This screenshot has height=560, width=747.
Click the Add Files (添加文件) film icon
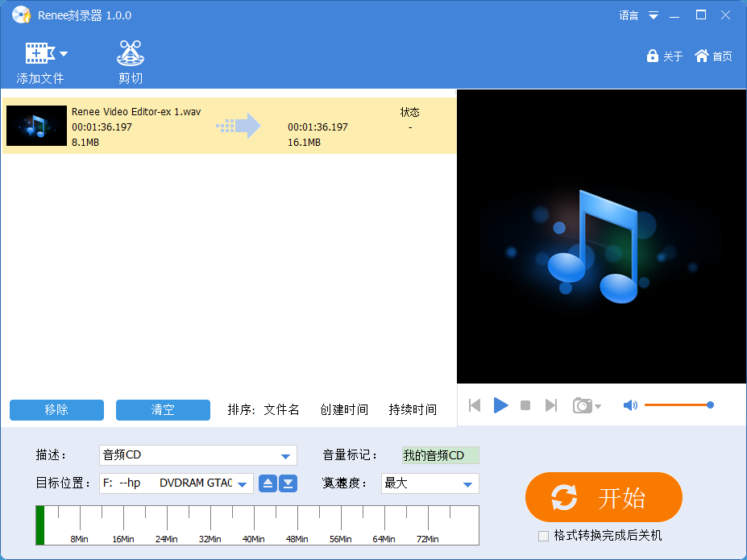pyautogui.click(x=39, y=53)
